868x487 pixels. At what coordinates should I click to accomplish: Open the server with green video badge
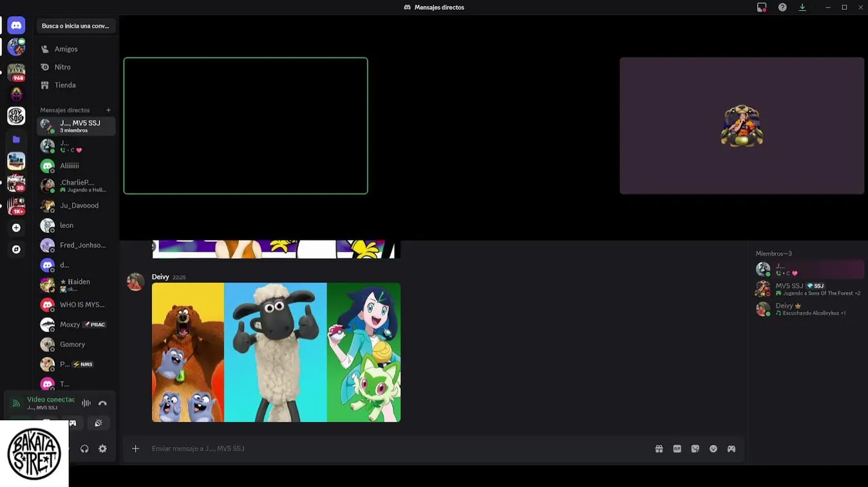point(16,47)
